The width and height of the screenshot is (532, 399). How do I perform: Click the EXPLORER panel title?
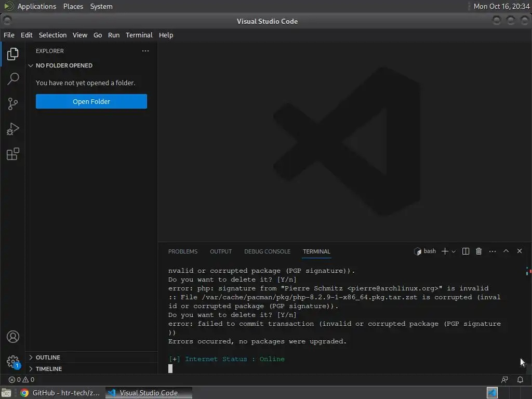coord(50,51)
